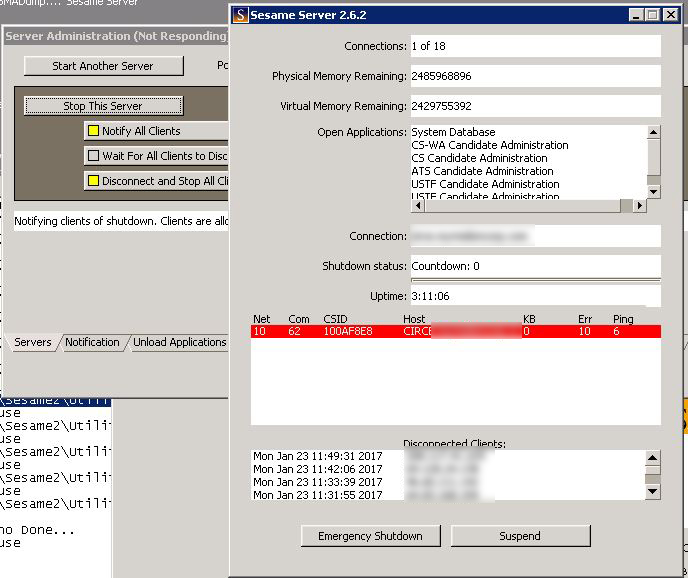This screenshot has width=688, height=578.
Task: Close the Sesame Server 2.6.2 window
Action: point(671,15)
